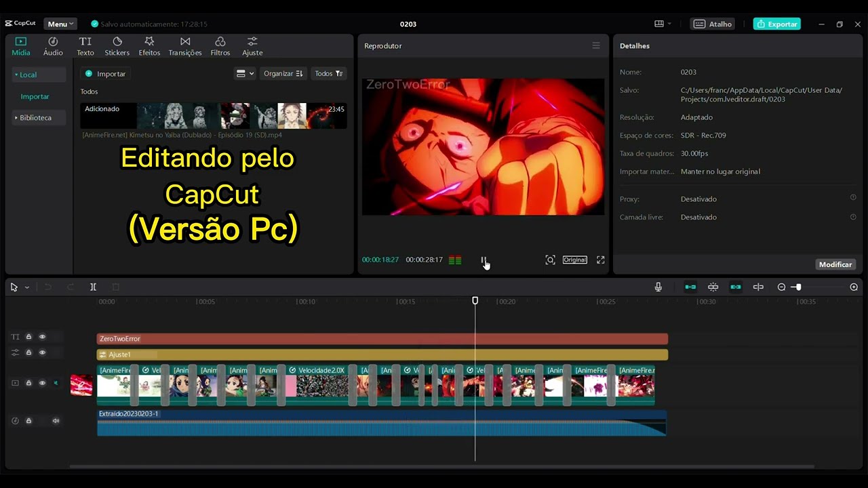Viewport: 868px width, 488px height.
Task: Open the Mídia tab
Action: 21,46
